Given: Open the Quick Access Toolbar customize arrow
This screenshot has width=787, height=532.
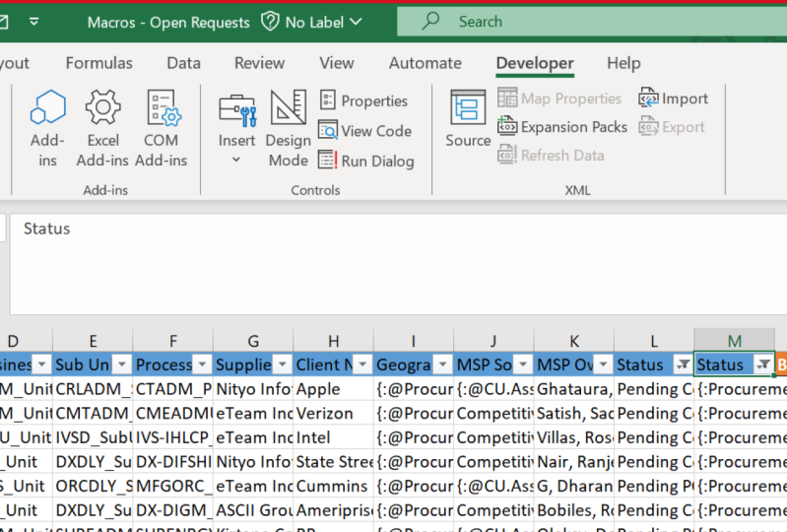Looking at the screenshot, I should [x=34, y=22].
